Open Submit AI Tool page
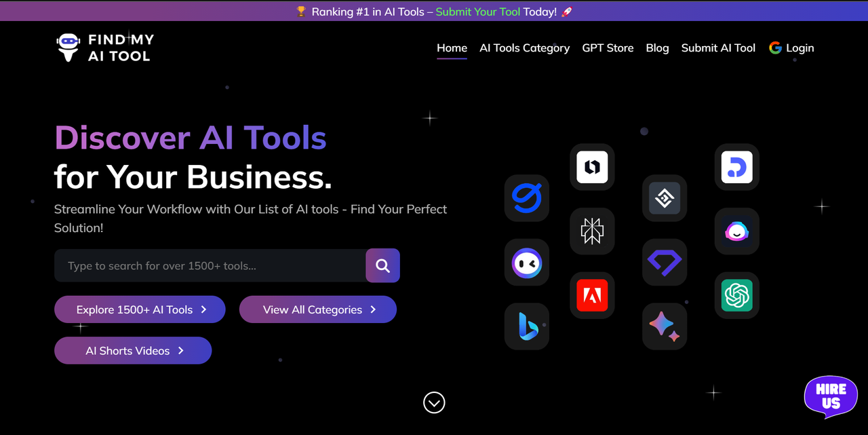The height and width of the screenshot is (435, 868). pos(718,48)
